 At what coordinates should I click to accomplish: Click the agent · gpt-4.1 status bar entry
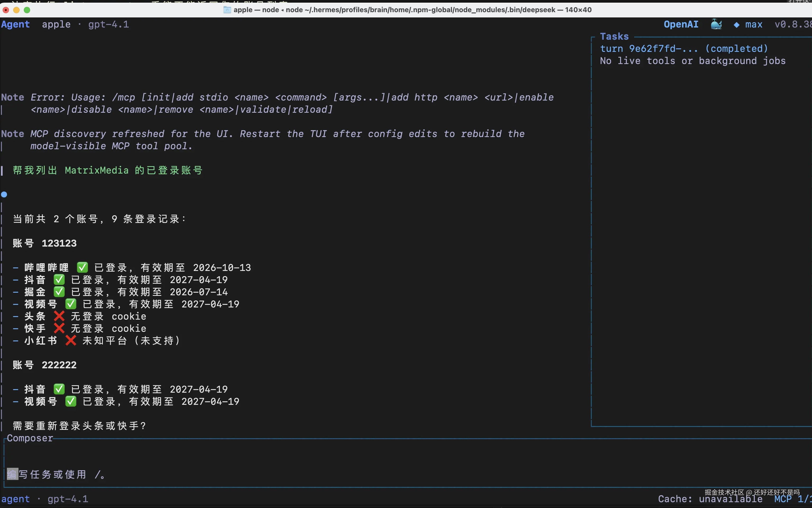coord(45,499)
